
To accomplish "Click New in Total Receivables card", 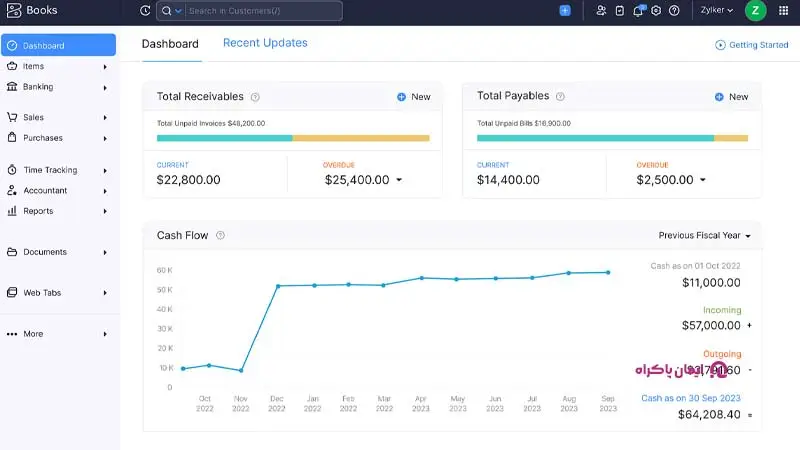I will coord(414,97).
